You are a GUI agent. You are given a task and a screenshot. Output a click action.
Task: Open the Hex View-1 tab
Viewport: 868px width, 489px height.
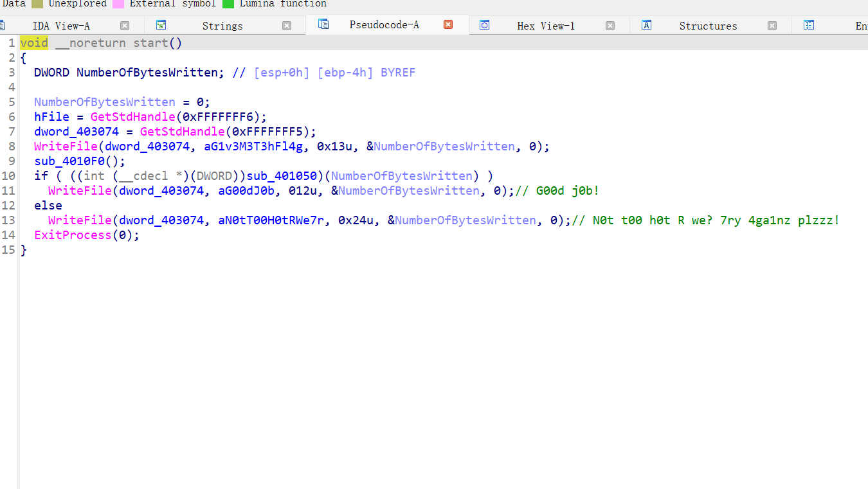545,26
